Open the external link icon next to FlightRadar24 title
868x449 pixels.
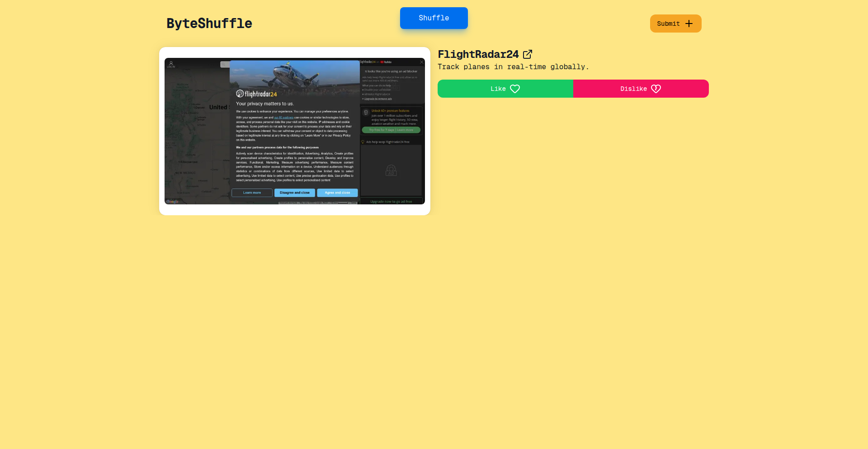point(528,54)
